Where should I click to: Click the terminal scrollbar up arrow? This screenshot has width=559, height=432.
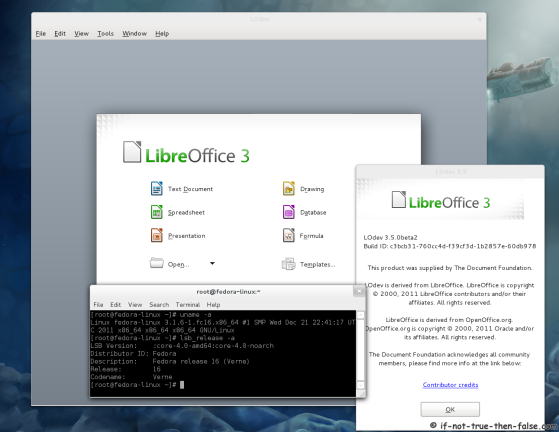tap(360, 315)
